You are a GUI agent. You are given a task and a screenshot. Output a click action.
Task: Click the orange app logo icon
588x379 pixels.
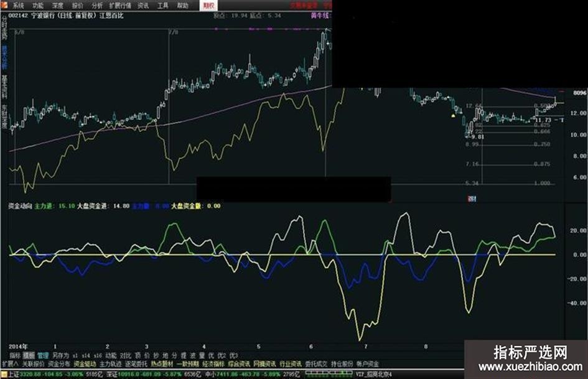(4, 4)
